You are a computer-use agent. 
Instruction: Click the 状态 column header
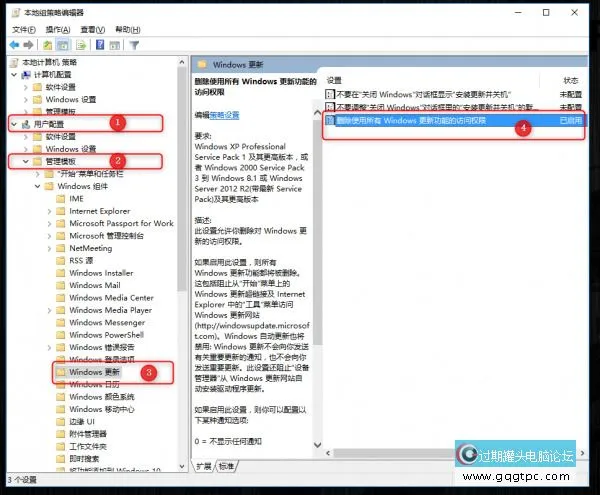pyautogui.click(x=570, y=80)
